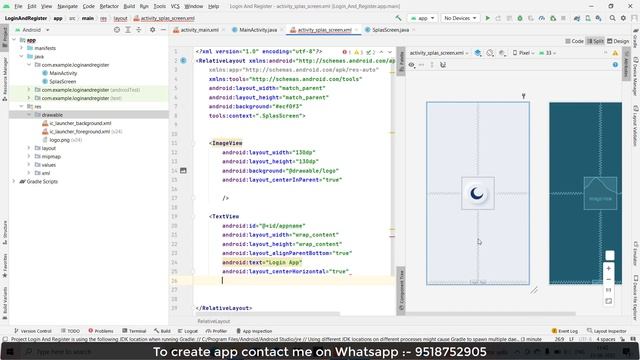Click the orientation for preview icon
Screen dimensions: 640x360
click(490, 53)
